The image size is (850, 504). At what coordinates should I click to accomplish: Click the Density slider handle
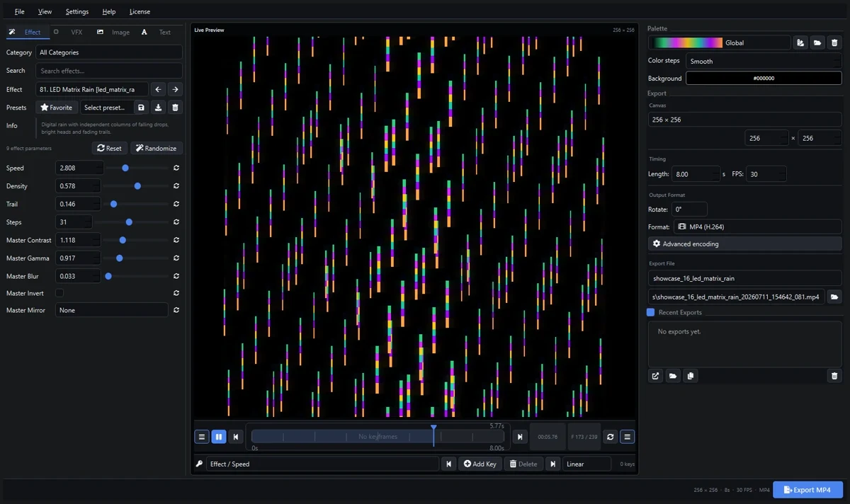click(x=137, y=186)
